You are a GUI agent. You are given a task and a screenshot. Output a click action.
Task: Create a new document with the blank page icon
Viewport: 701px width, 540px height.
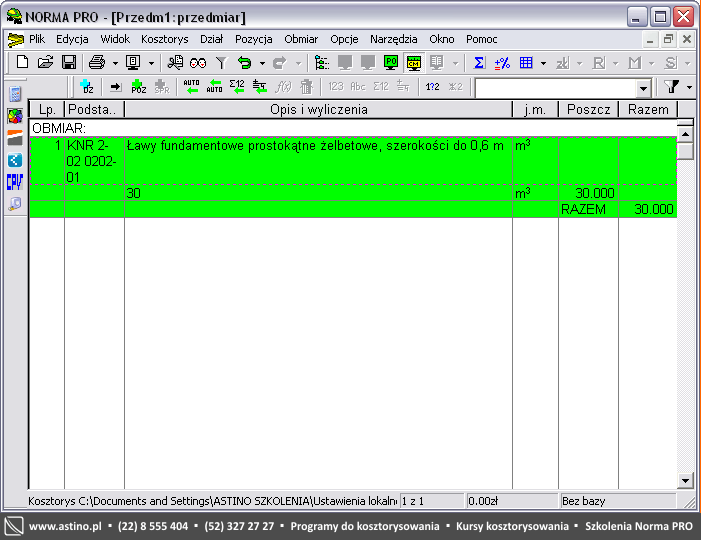point(22,62)
